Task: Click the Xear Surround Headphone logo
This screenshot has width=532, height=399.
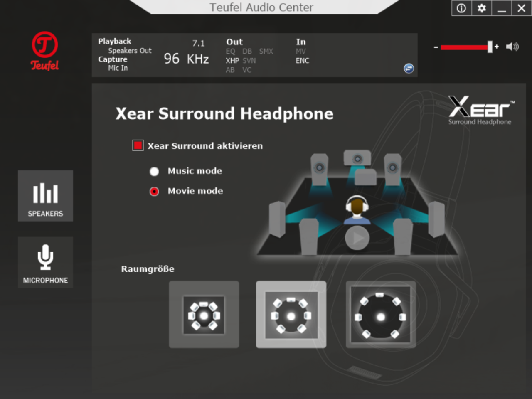Action: 481,110
